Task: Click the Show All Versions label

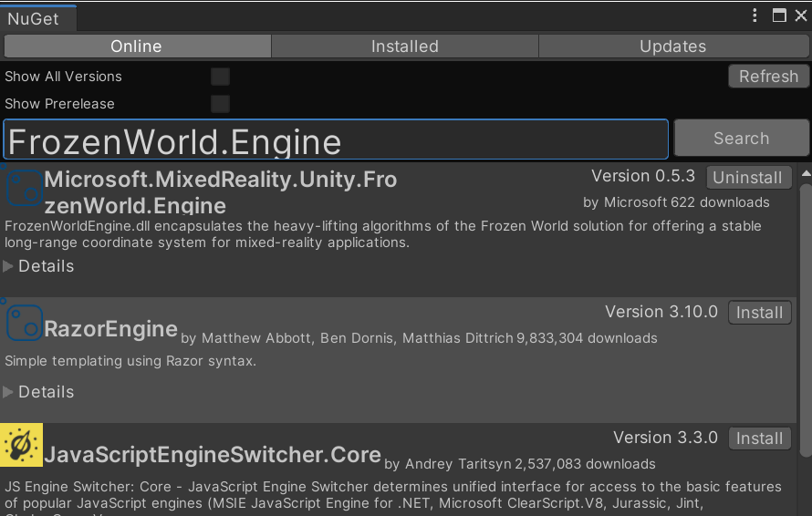Action: click(x=63, y=77)
